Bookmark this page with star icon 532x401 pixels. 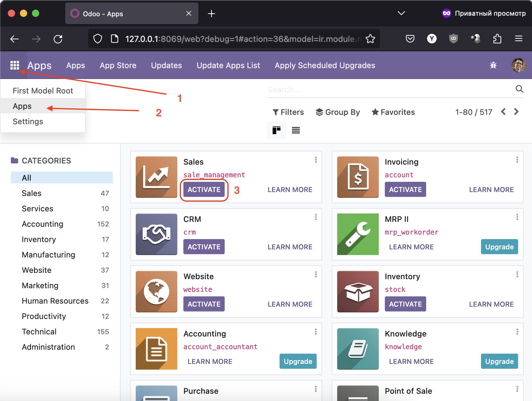click(x=370, y=39)
